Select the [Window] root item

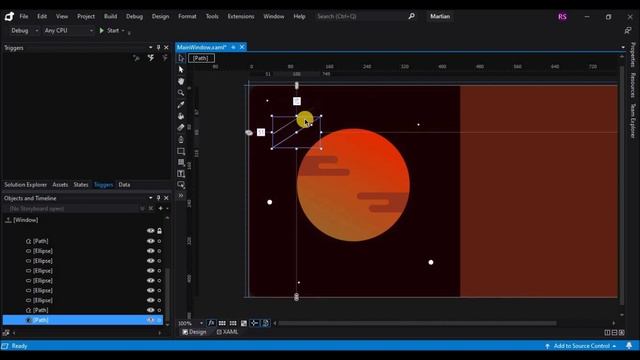pyautogui.click(x=26, y=220)
